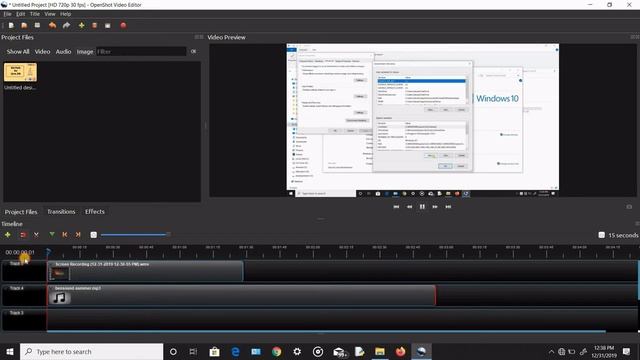Add a marker with green arrow

pos(52,235)
